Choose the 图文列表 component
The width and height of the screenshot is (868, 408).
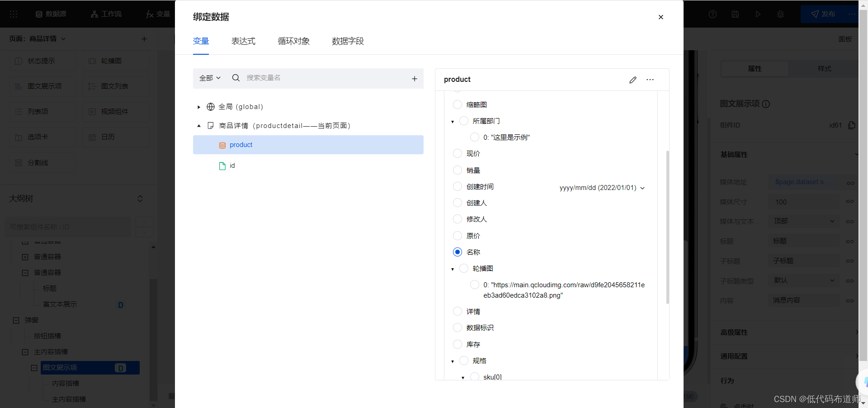tap(116, 86)
